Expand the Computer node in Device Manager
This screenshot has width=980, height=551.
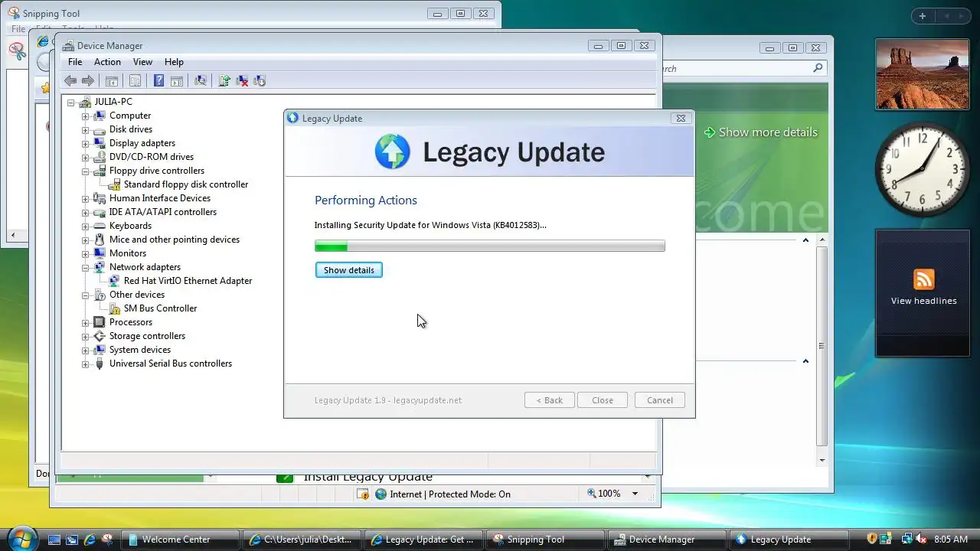click(86, 116)
